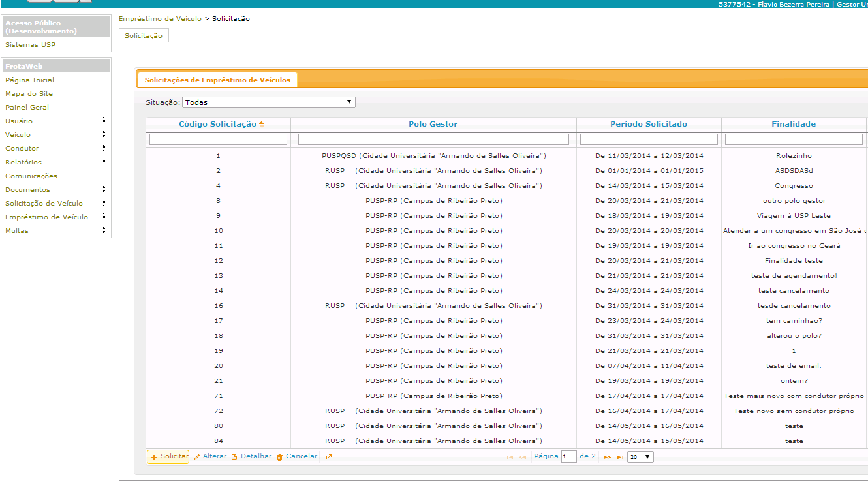
Task: Select row with code 71
Action: pyautogui.click(x=506, y=396)
